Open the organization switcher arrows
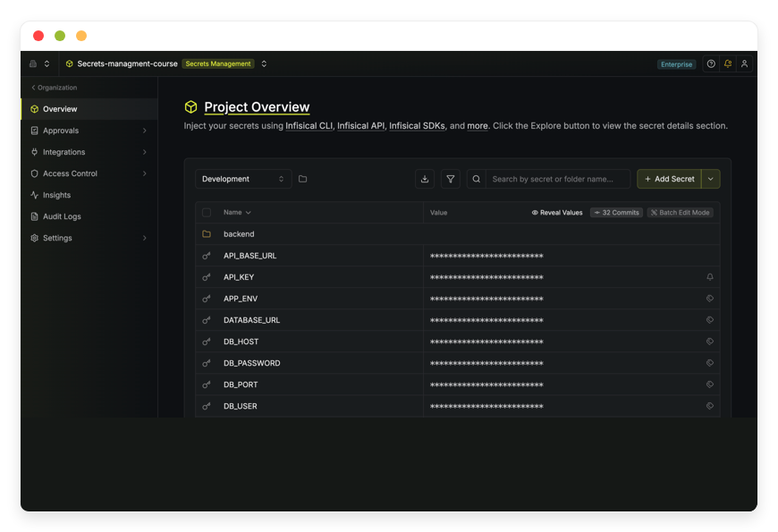The image size is (778, 532). 47,63
